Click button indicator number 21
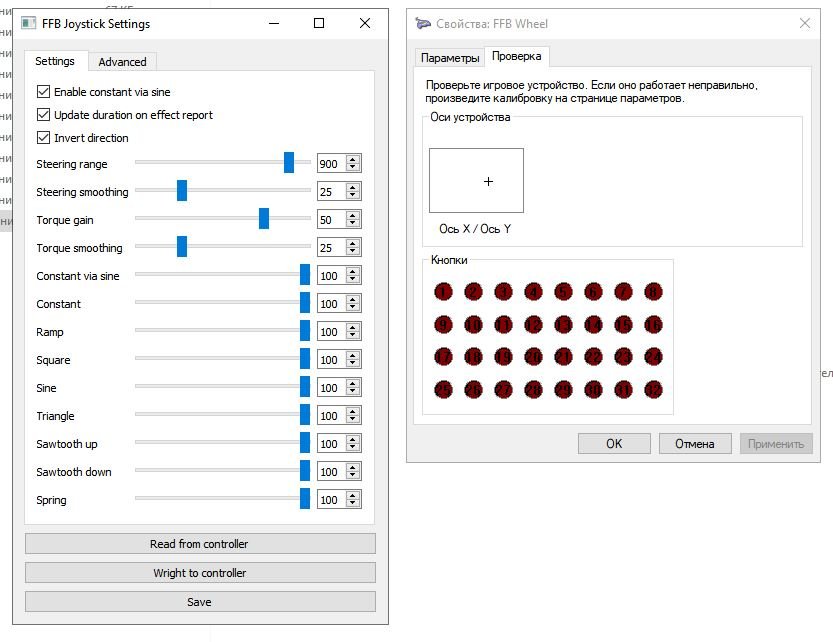The height and width of the screenshot is (642, 833). pyautogui.click(x=563, y=357)
